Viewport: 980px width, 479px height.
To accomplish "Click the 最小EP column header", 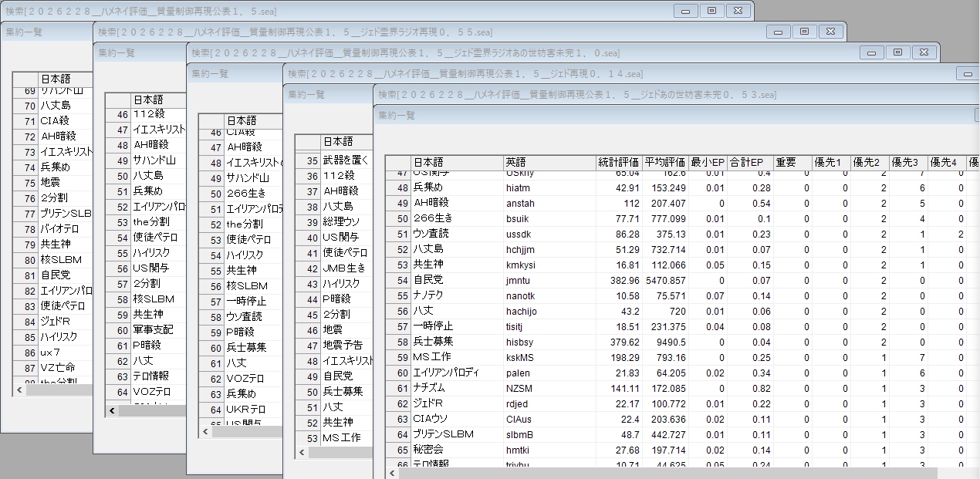I will 708,163.
